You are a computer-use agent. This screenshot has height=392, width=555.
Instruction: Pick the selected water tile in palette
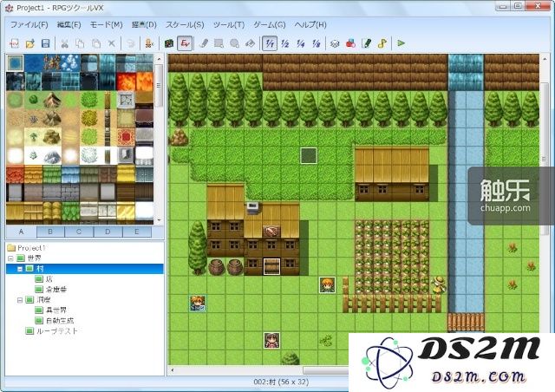15,63
